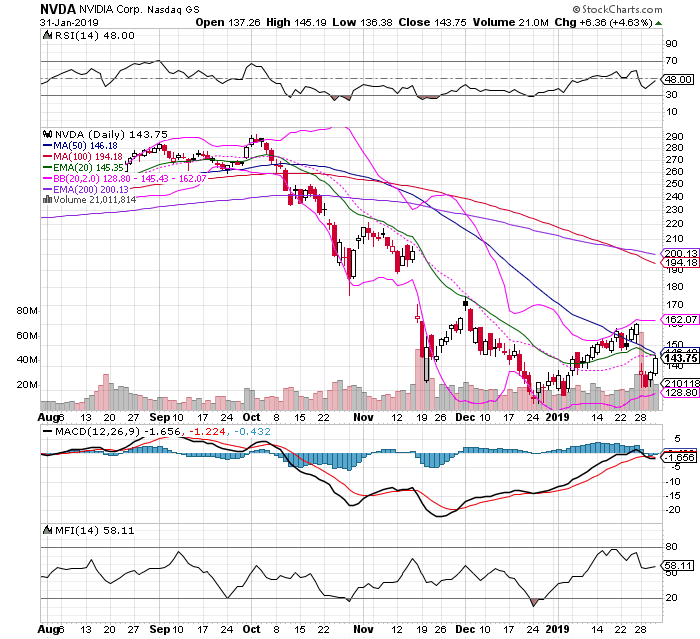Screen dimensions: 700x639
Task: Click the -1.656 MACD tag on right axis
Action: (x=679, y=458)
